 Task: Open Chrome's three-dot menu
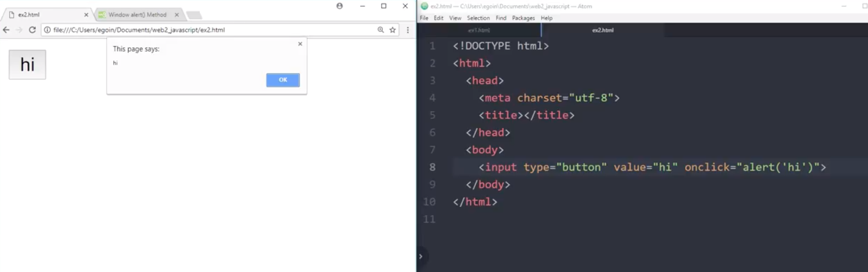(408, 30)
